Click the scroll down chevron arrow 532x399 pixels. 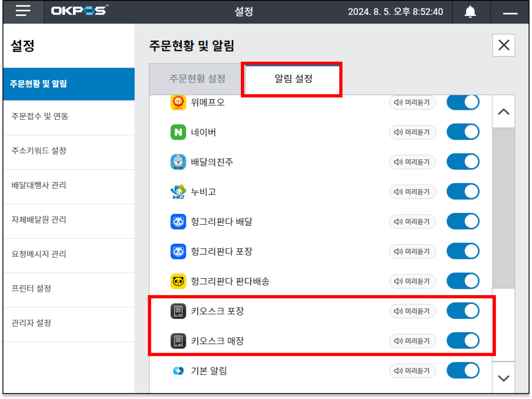pyautogui.click(x=503, y=378)
